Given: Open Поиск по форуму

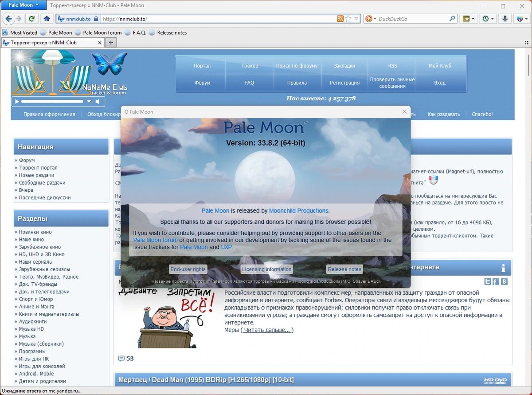Looking at the screenshot, I should point(297,66).
